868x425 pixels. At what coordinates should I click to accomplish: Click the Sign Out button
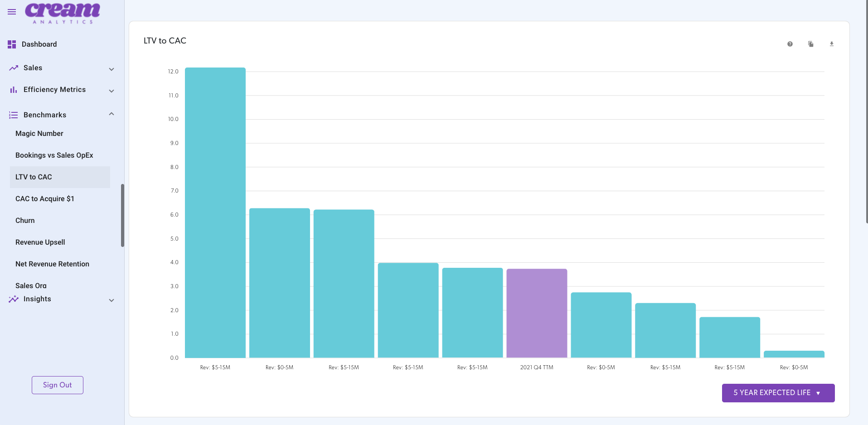[57, 385]
